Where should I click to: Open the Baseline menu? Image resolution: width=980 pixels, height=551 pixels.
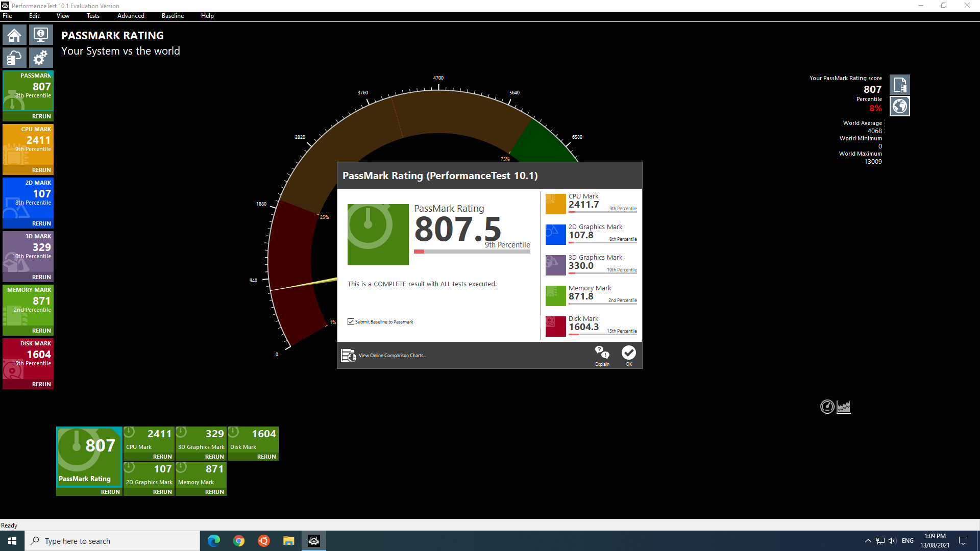173,16
